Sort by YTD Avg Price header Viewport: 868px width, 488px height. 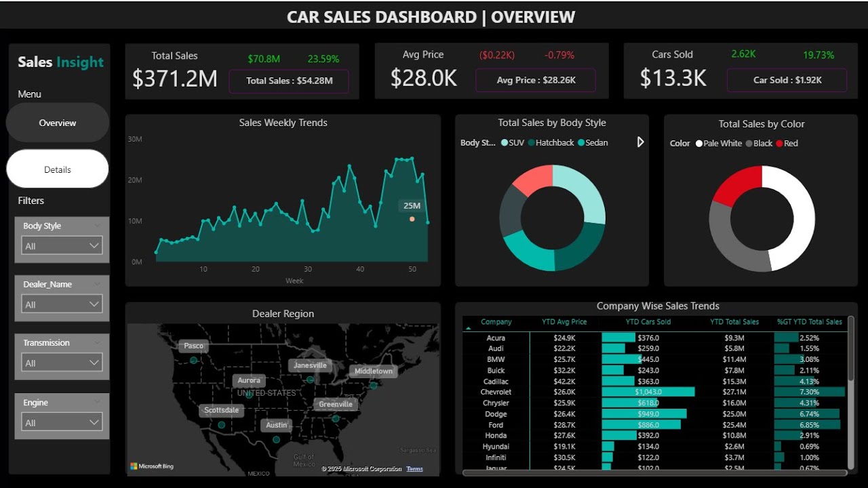coord(564,322)
